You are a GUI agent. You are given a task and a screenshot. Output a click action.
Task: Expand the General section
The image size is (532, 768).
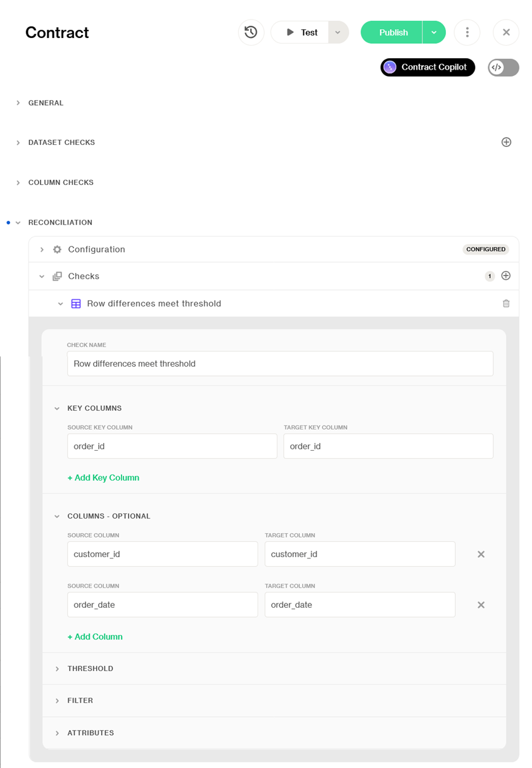tap(46, 103)
